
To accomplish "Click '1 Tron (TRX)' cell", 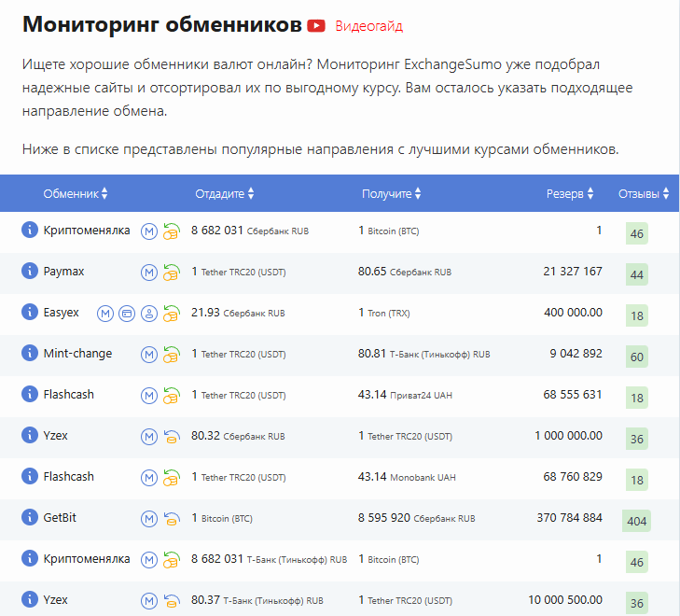I will [x=383, y=313].
